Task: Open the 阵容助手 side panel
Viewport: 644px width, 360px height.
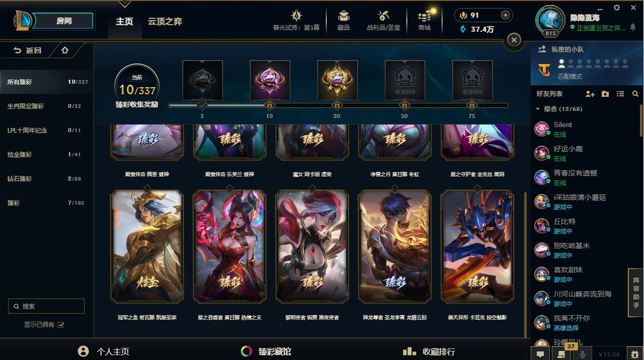Action: tap(636, 292)
